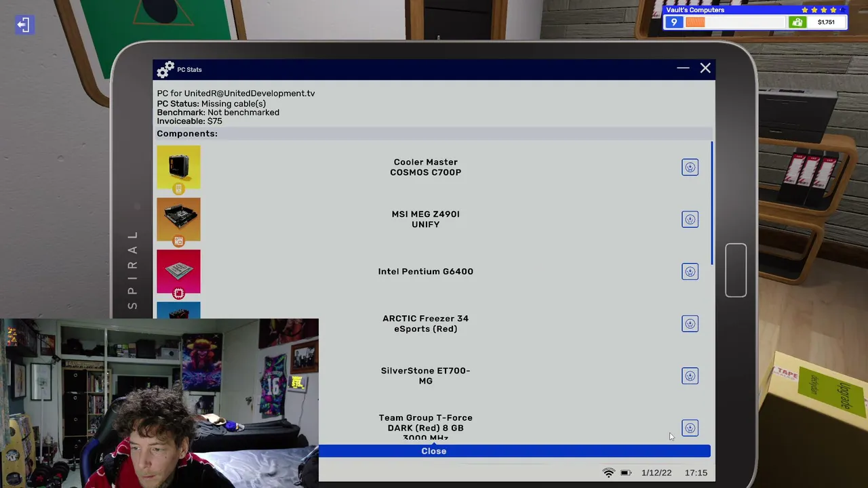Click the round action icon beside ARCTIC Freezer 34 eSports
Image resolution: width=868 pixels, height=488 pixels.
[690, 324]
